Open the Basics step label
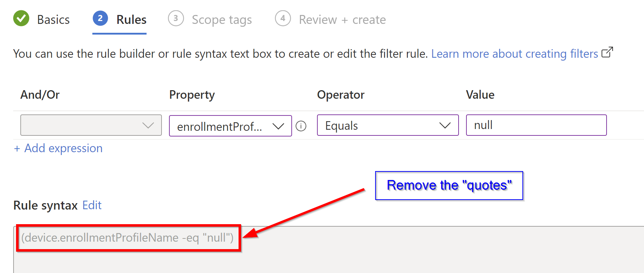The width and height of the screenshot is (644, 273). [x=53, y=20]
